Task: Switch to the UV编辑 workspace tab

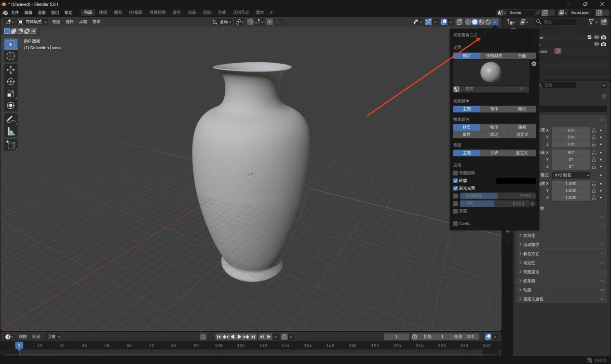Action: [x=136, y=13]
